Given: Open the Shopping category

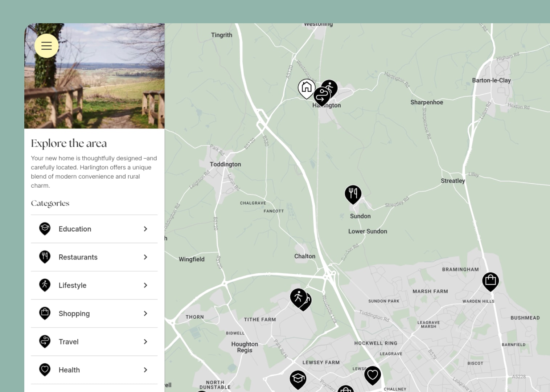Looking at the screenshot, I should tap(74, 314).
